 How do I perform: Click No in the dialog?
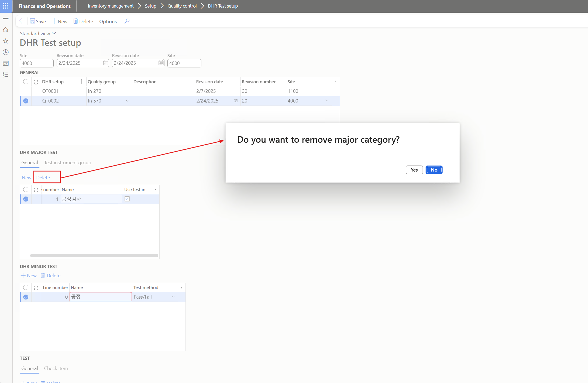(434, 170)
